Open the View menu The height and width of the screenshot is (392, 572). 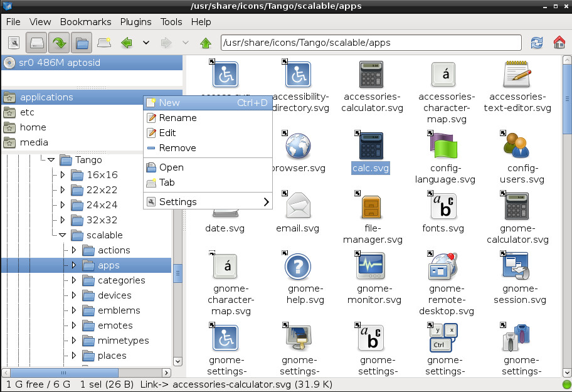coord(40,22)
